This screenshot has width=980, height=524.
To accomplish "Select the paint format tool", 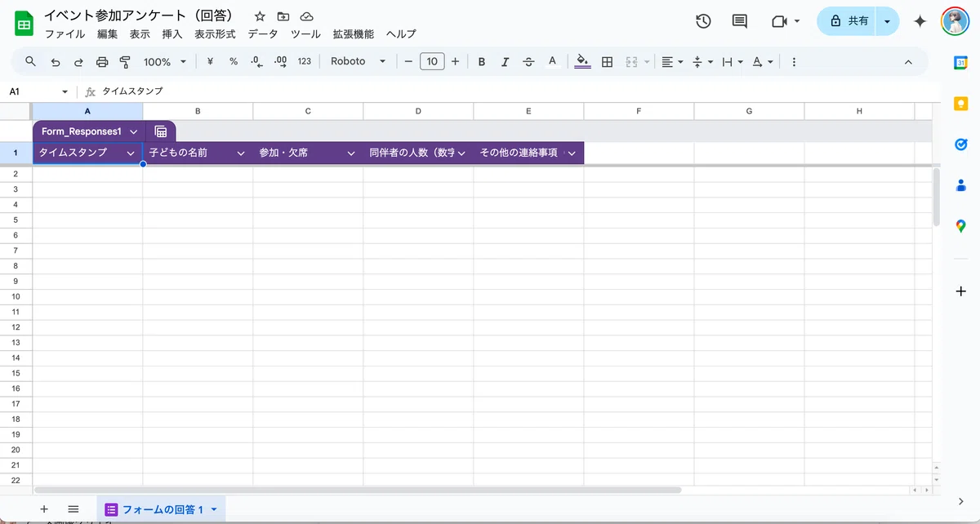I will (125, 61).
